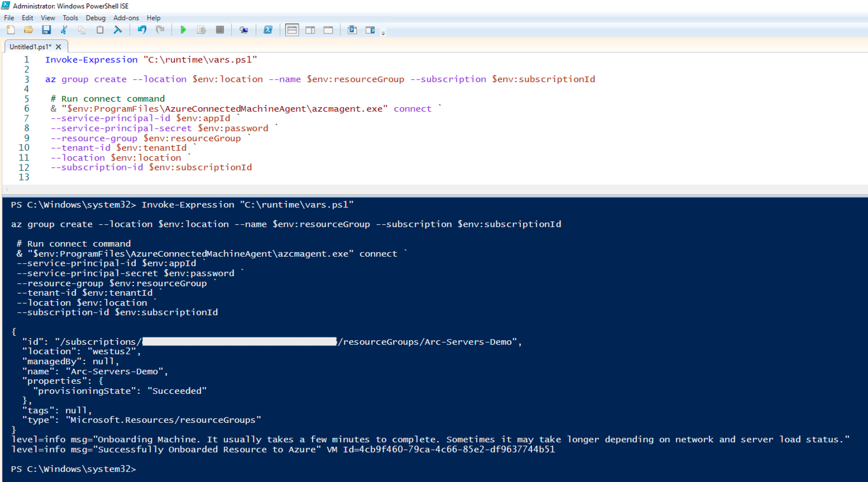Click '--tenant-id $env:tenantId' in the editor
The image size is (868, 482).
[118, 148]
